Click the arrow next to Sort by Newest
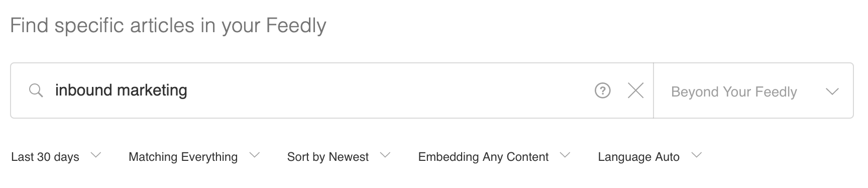This screenshot has width=868, height=188. [385, 155]
